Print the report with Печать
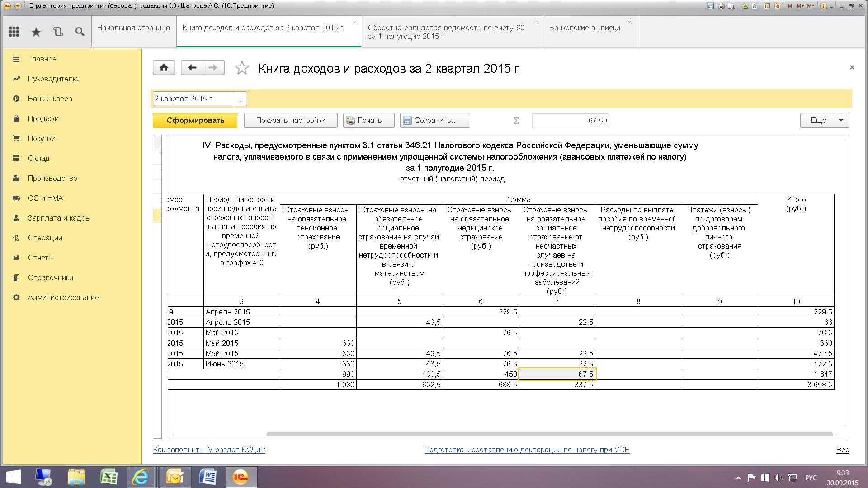868x488 pixels. coord(368,121)
